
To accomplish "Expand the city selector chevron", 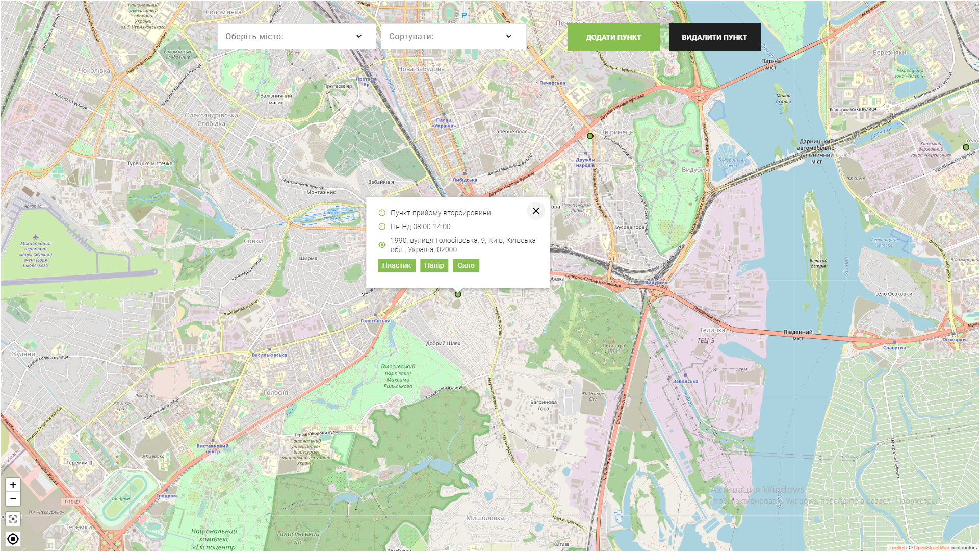I will (360, 36).
